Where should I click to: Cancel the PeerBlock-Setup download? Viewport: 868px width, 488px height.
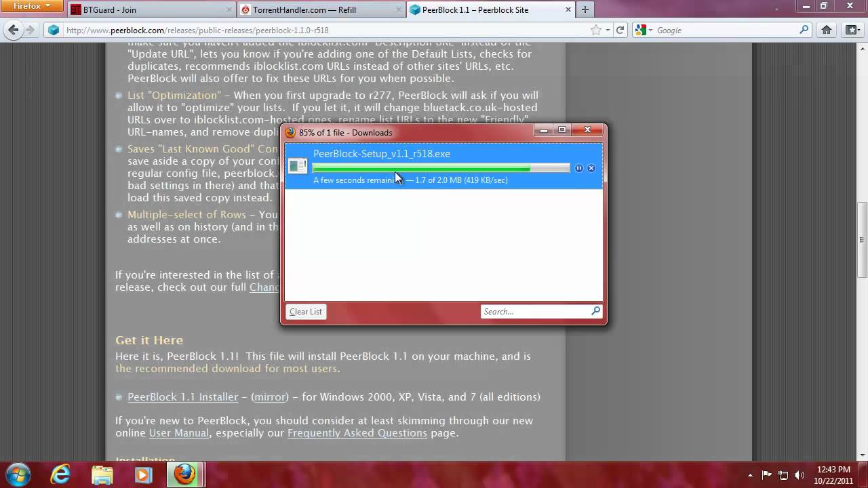click(591, 168)
